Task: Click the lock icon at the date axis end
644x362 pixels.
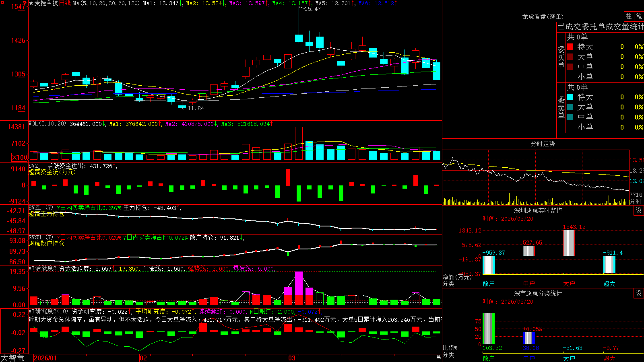Action: pyautogui.click(x=438, y=357)
